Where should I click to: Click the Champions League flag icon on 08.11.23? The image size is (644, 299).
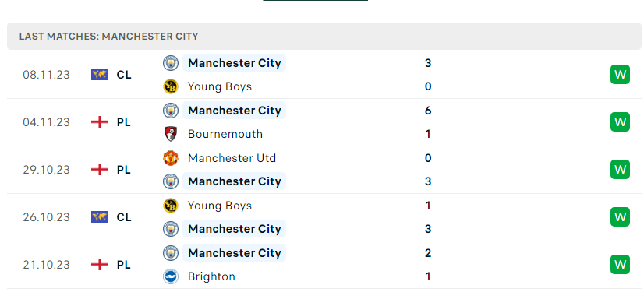[100, 75]
